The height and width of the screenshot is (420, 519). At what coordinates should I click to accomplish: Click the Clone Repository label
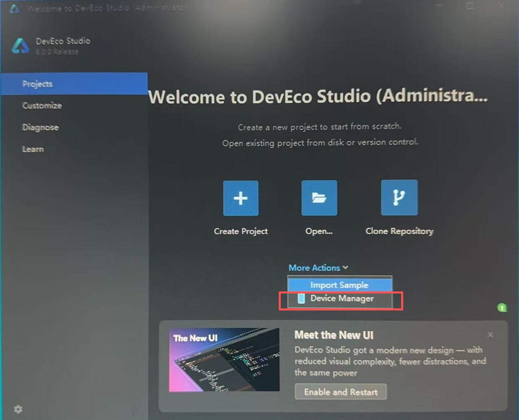coord(399,231)
